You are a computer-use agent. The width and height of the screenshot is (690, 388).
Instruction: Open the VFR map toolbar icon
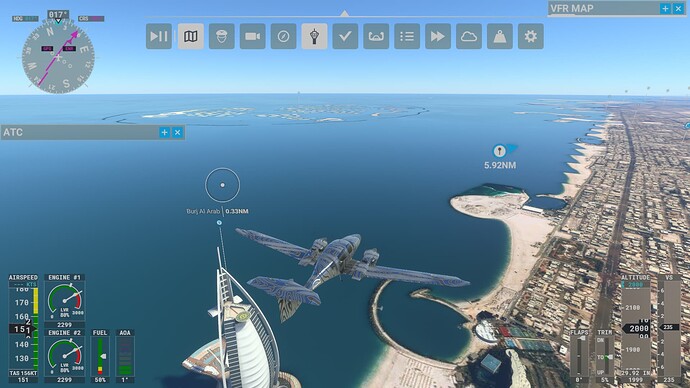(x=191, y=36)
